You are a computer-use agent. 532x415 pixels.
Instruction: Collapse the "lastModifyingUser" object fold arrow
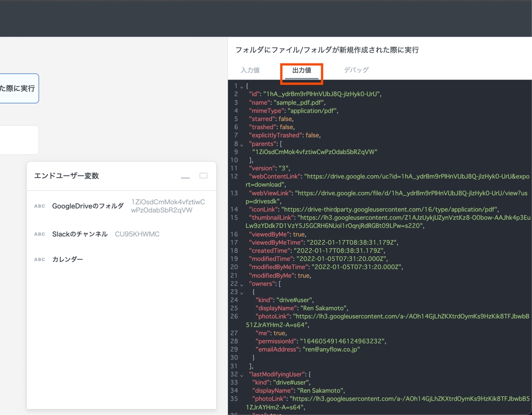pos(242,375)
